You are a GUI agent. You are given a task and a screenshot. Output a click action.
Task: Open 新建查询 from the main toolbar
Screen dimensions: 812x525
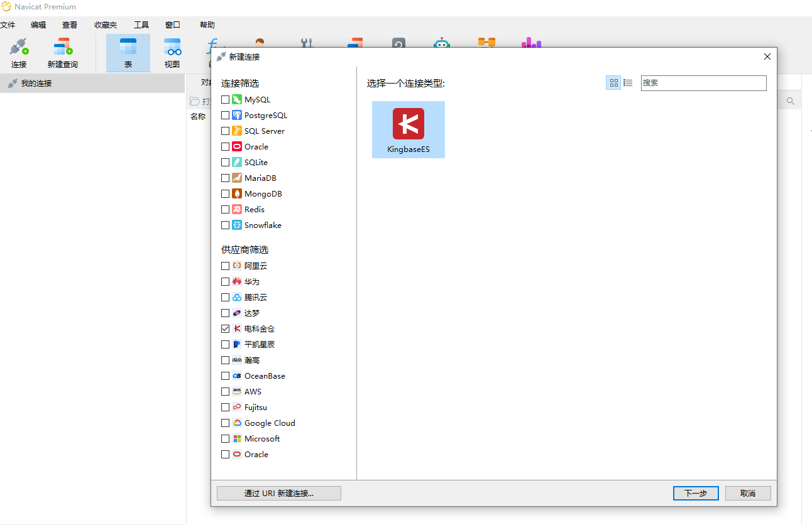coord(63,53)
